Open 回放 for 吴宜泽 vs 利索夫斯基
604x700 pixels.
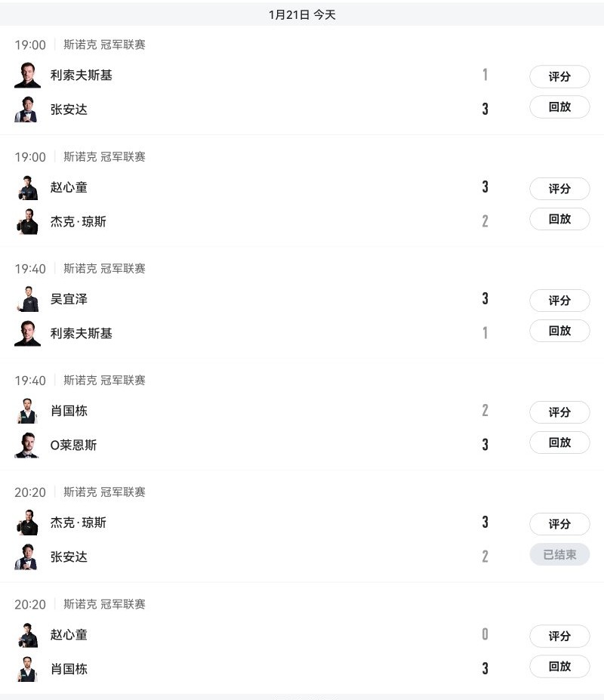point(559,331)
